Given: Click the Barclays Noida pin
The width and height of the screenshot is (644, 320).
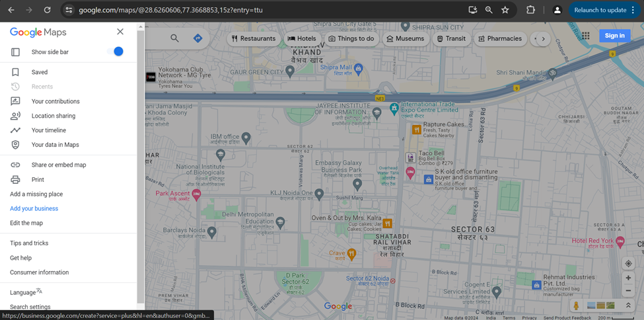Looking at the screenshot, I should coord(212,233).
